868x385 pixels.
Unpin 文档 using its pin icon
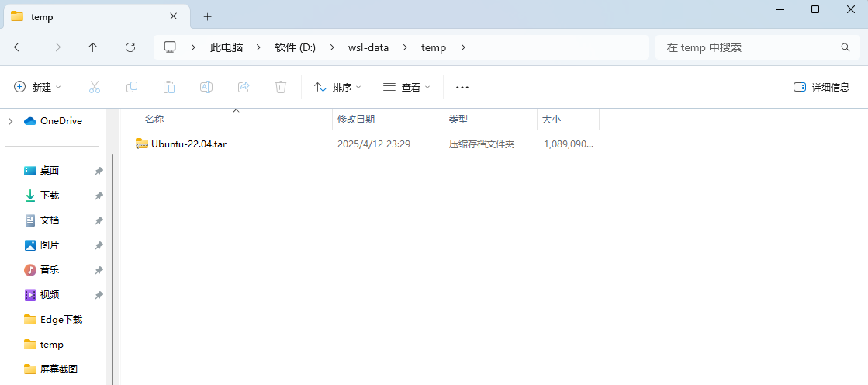(99, 220)
